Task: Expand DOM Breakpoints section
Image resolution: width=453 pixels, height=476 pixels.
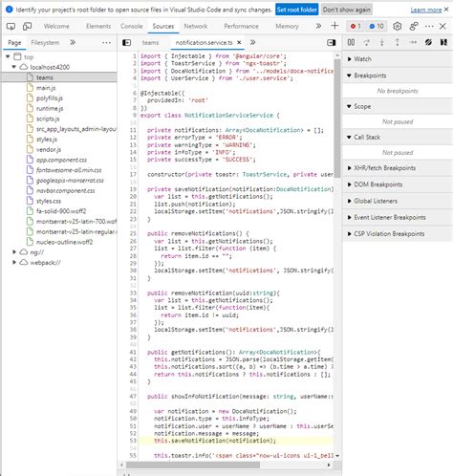Action: (398, 184)
